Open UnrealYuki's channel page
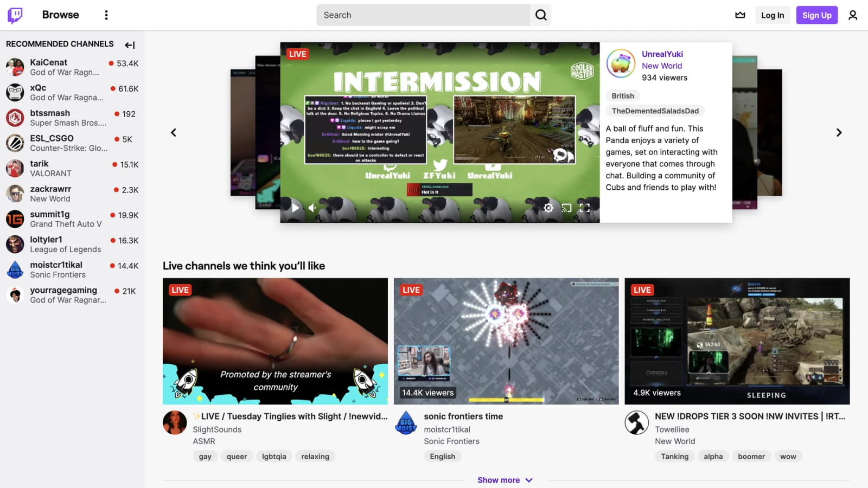Image resolution: width=868 pixels, height=488 pixels. pyautogui.click(x=662, y=54)
